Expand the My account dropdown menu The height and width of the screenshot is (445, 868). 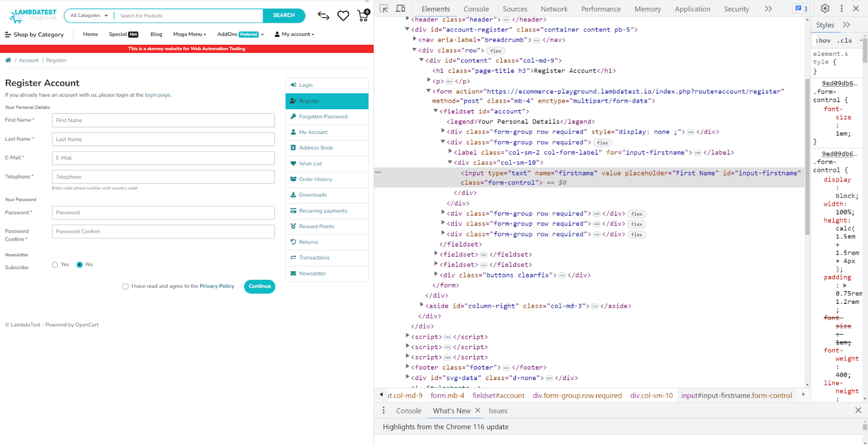295,34
